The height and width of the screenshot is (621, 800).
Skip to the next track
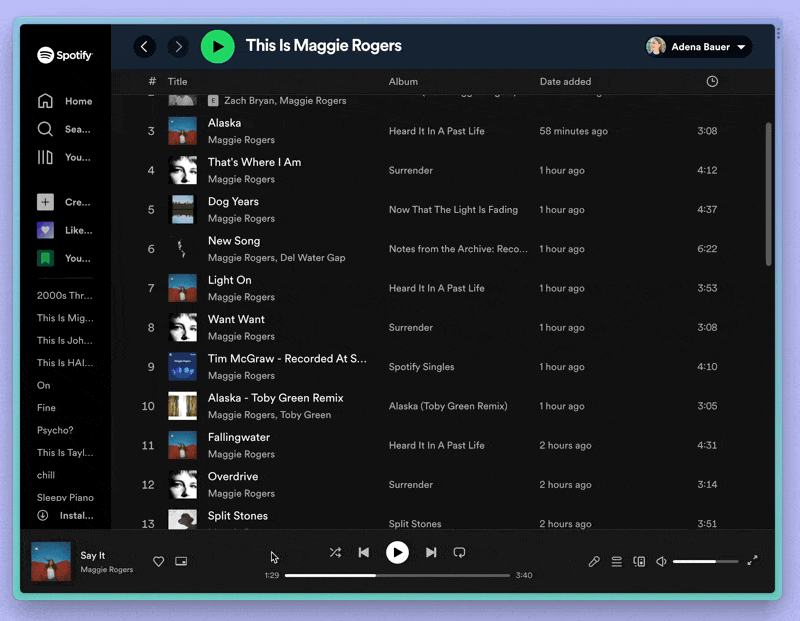point(431,552)
